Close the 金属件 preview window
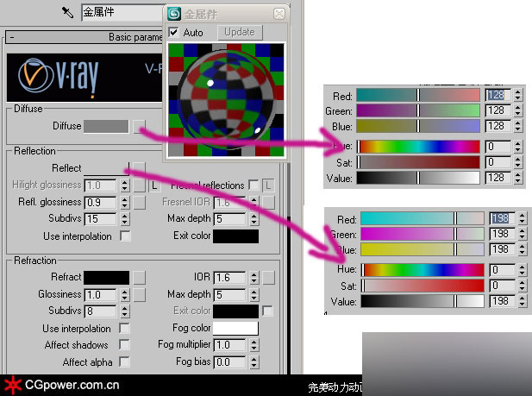This screenshot has width=532, height=396. click(x=279, y=14)
